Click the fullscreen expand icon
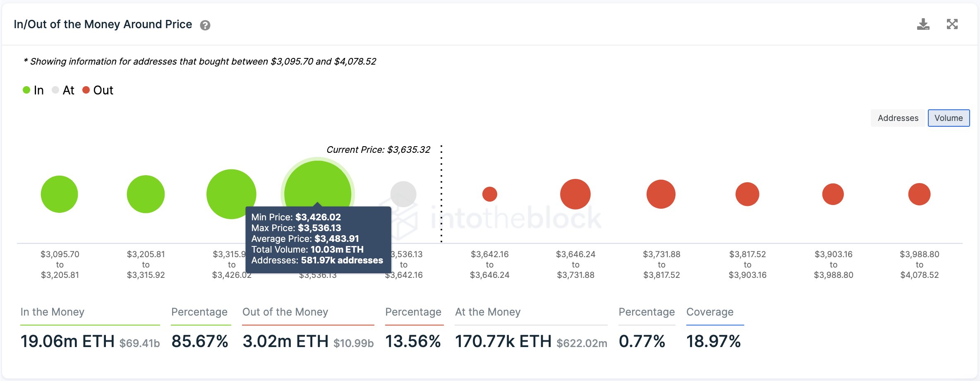The height and width of the screenshot is (381, 980). point(952,24)
